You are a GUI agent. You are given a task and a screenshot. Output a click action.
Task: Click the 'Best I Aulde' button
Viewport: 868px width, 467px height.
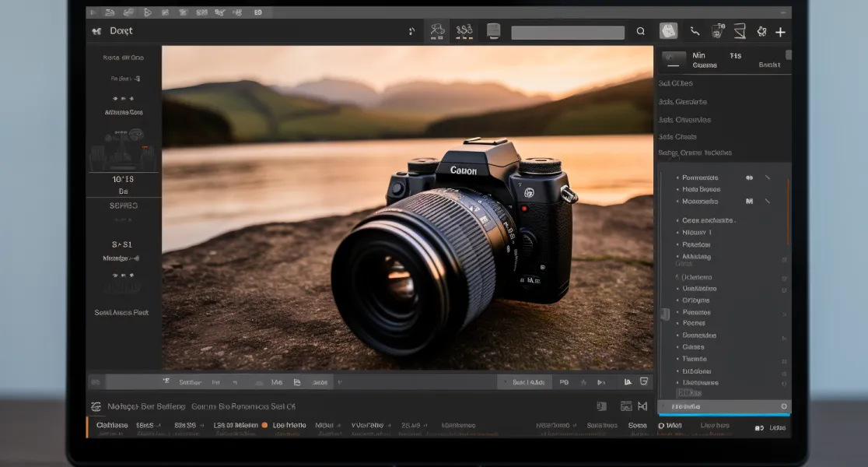point(525,382)
